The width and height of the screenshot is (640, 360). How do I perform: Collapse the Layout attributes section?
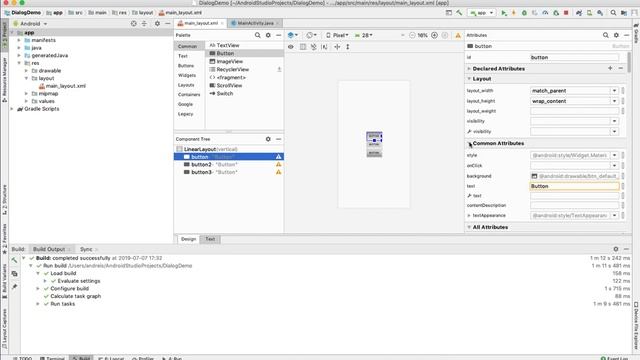pyautogui.click(x=469, y=79)
